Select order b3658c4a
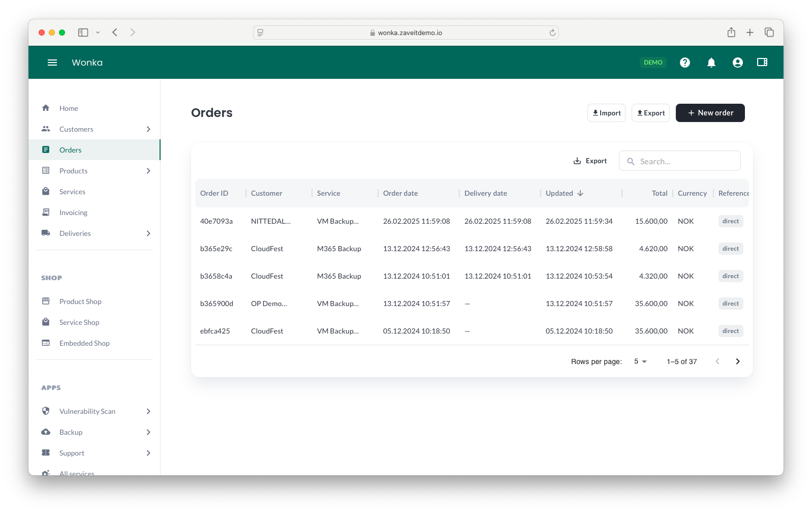812x513 pixels. click(216, 276)
